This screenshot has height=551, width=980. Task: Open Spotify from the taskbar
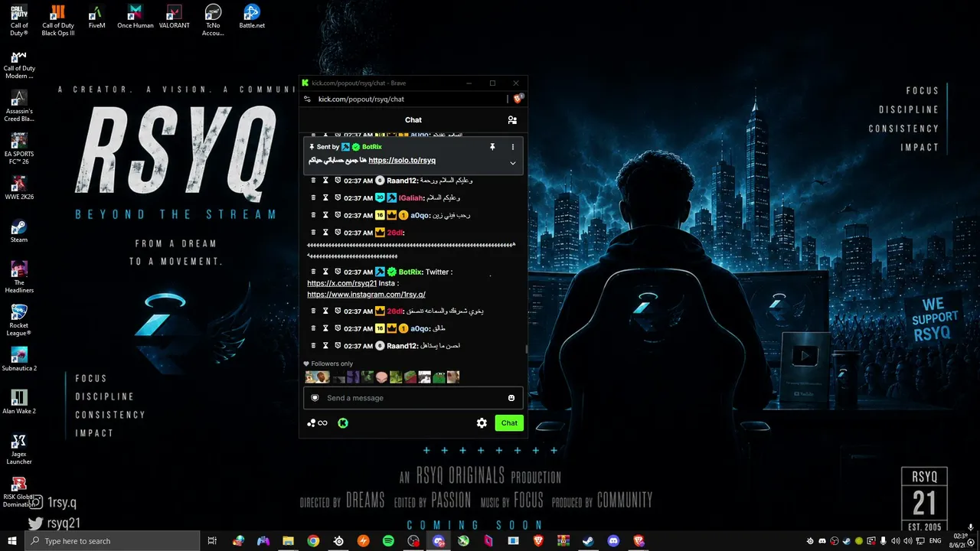click(x=388, y=541)
